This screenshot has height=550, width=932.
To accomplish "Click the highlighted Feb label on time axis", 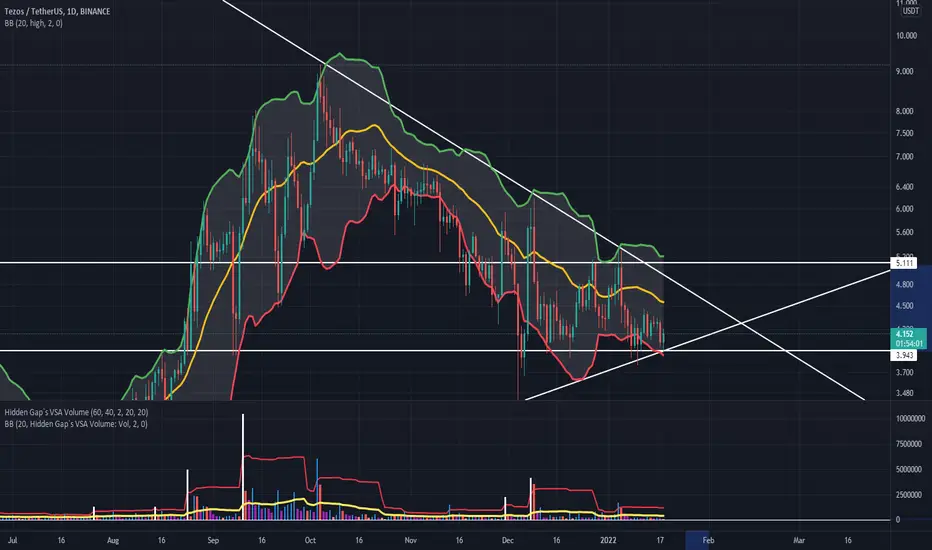I will click(x=708, y=540).
